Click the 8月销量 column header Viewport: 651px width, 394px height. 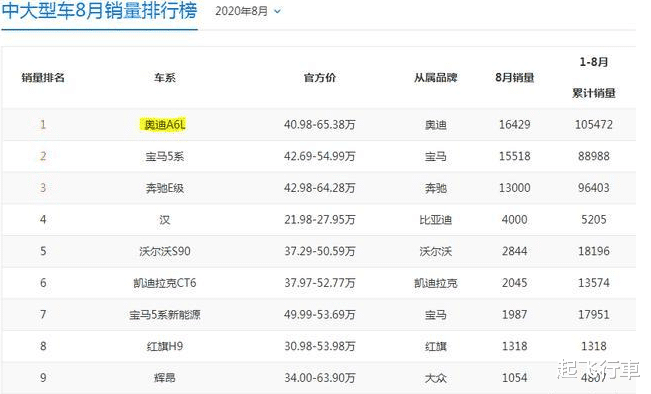(514, 78)
